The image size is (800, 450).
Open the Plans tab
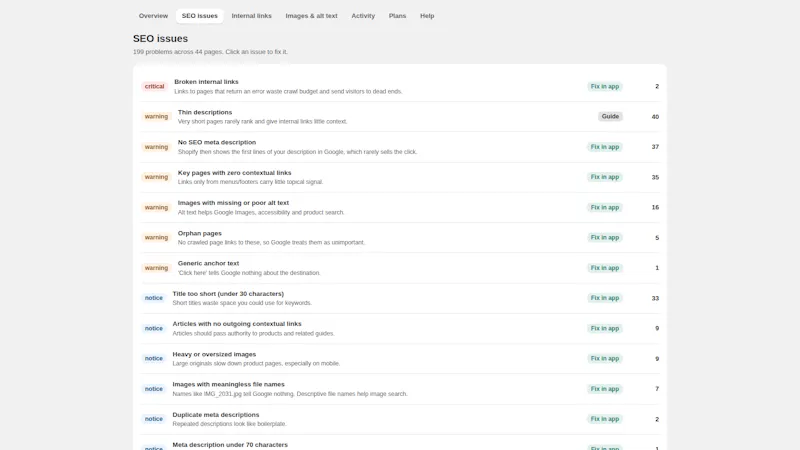(x=397, y=16)
